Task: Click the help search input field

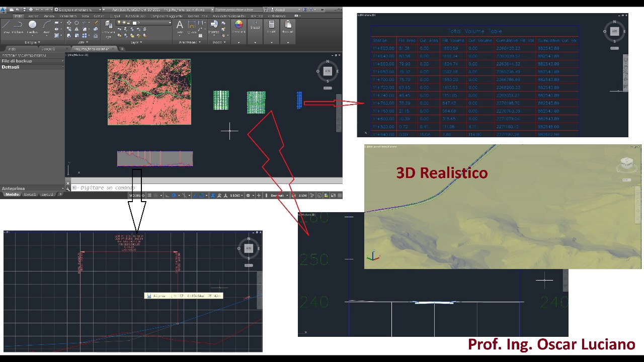Action: [238, 10]
